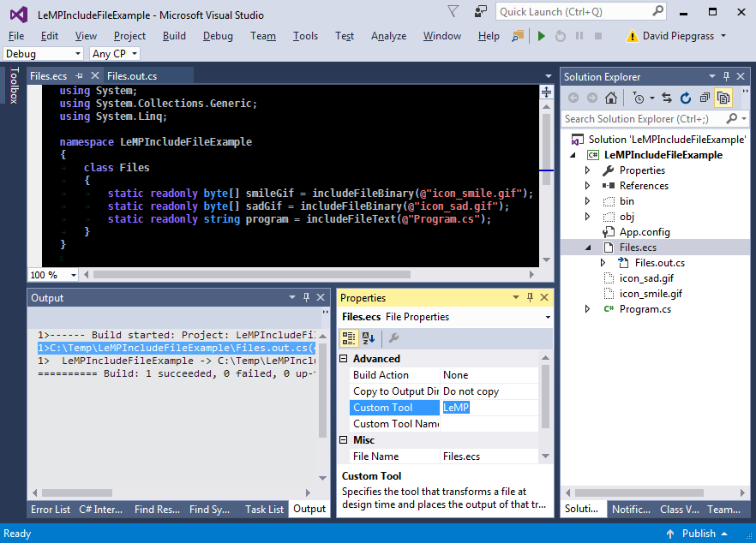756x543 pixels.
Task: Switch to the Notifications tab
Action: click(631, 510)
